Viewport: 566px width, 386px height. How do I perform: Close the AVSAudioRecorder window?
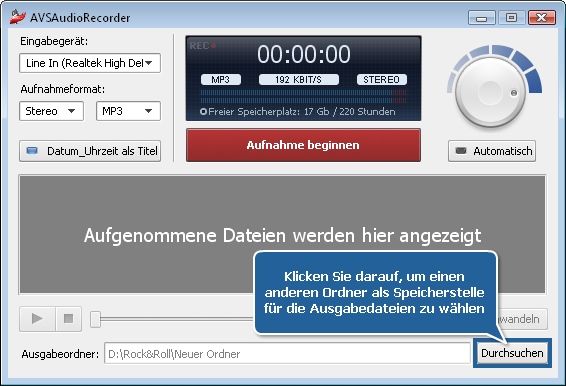pos(541,17)
